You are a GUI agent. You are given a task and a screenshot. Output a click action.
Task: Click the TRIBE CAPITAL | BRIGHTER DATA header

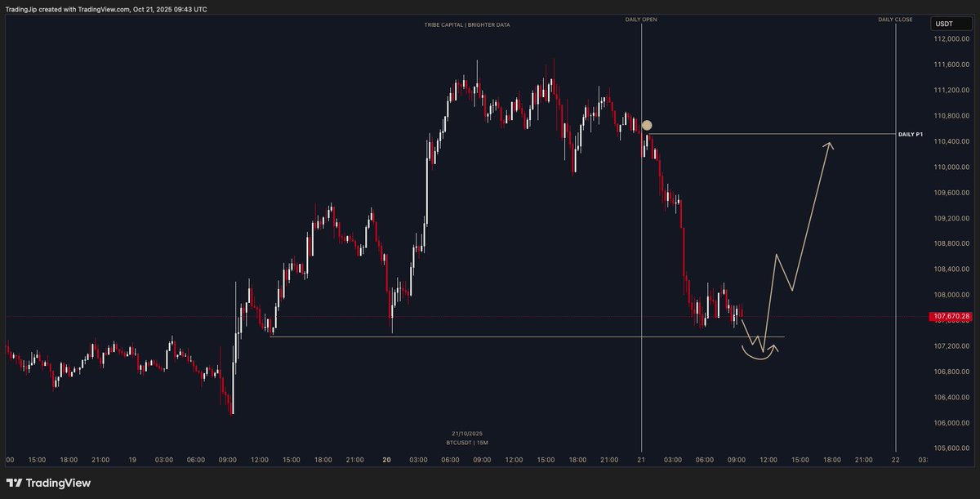point(465,25)
